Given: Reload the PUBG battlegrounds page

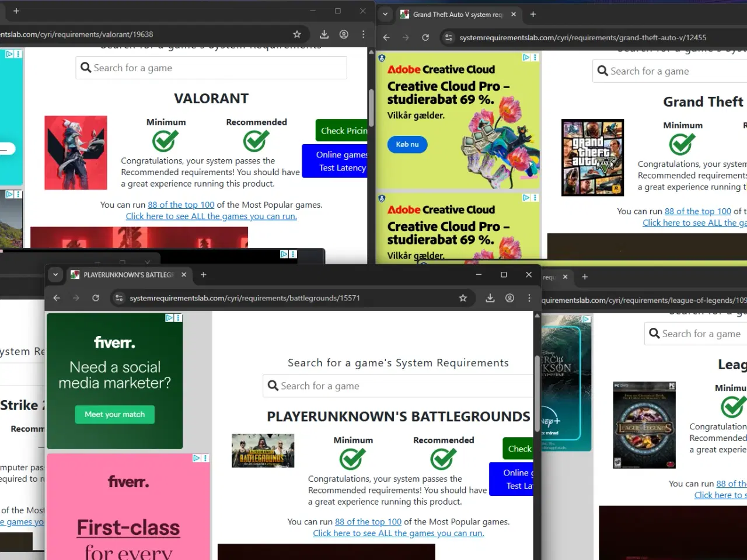Looking at the screenshot, I should pyautogui.click(x=96, y=298).
